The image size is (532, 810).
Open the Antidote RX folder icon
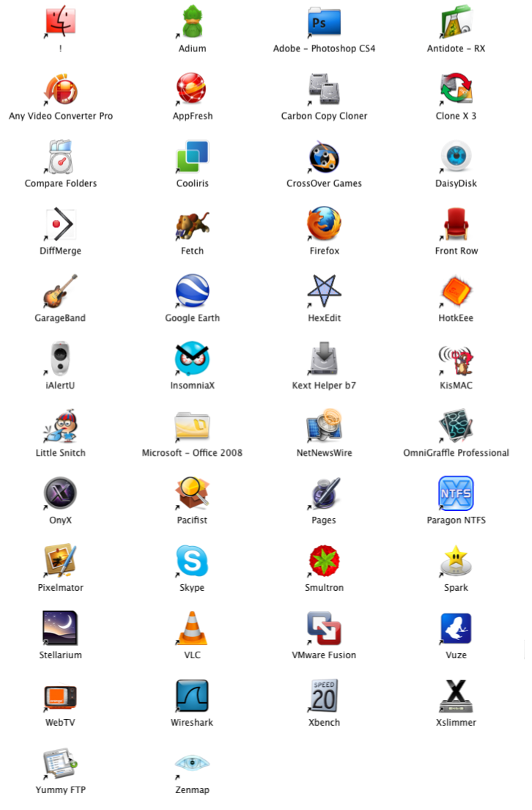click(x=456, y=22)
